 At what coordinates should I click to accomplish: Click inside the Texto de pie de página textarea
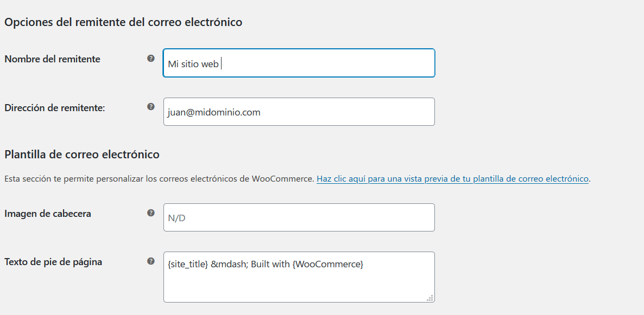coord(299,277)
